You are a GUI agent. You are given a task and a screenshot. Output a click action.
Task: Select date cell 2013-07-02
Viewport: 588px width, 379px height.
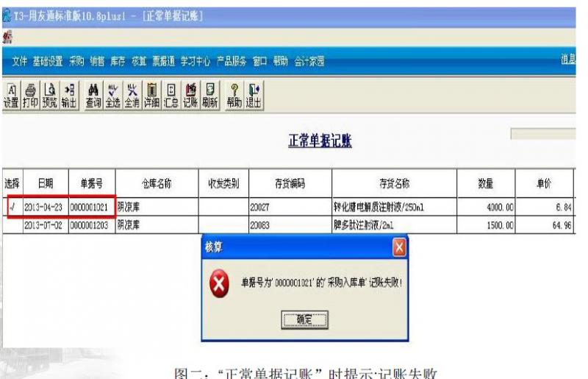coord(46,225)
